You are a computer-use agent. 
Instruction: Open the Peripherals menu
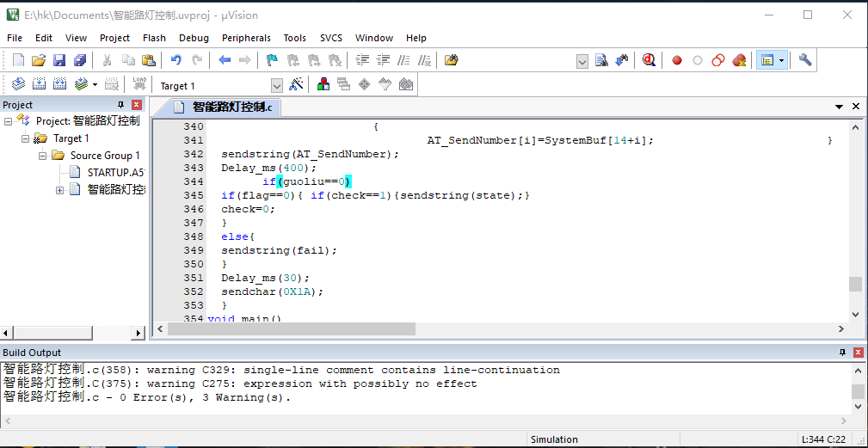tap(246, 38)
